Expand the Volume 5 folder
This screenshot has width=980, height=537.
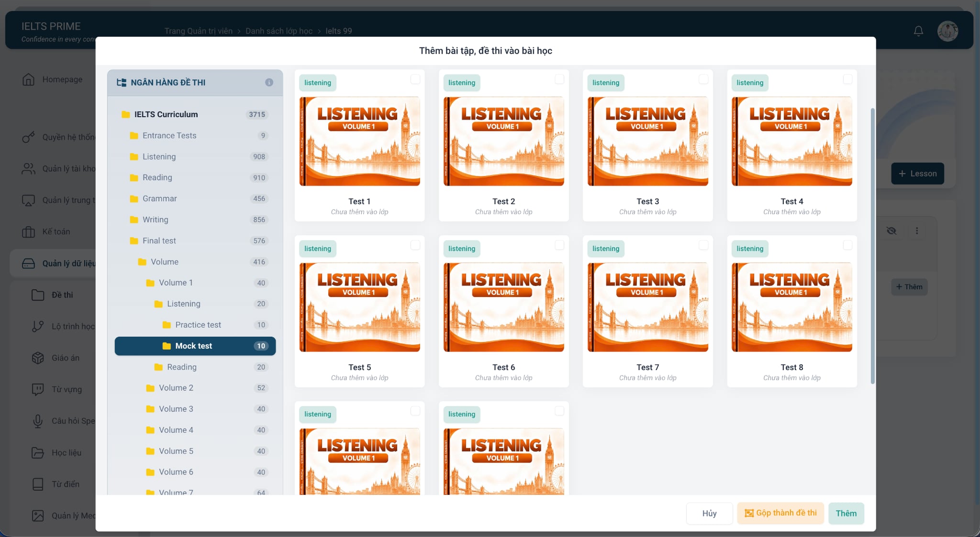click(195, 451)
